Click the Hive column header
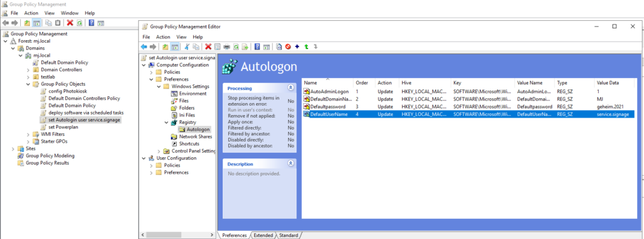This screenshot has width=644, height=239. pyautogui.click(x=425, y=82)
